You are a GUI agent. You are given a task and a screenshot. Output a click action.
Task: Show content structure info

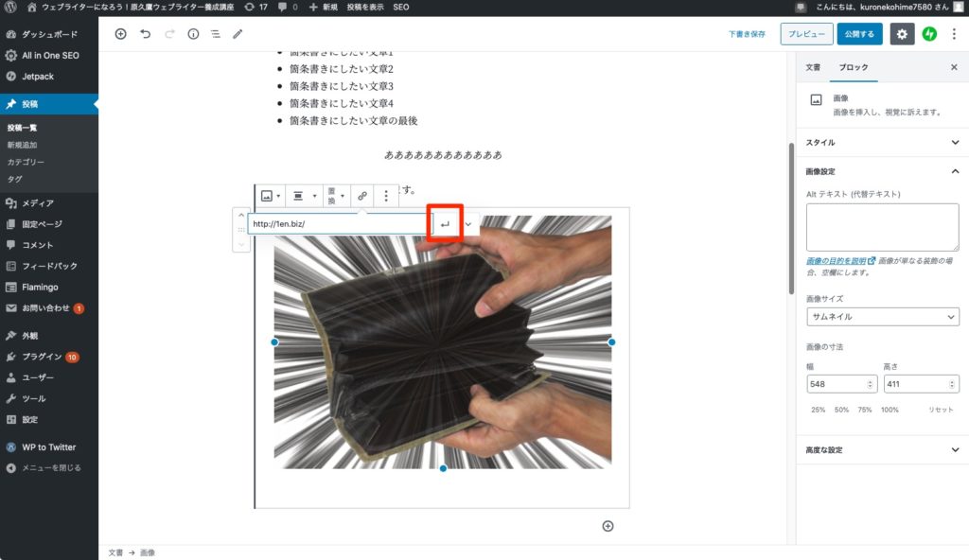(193, 34)
